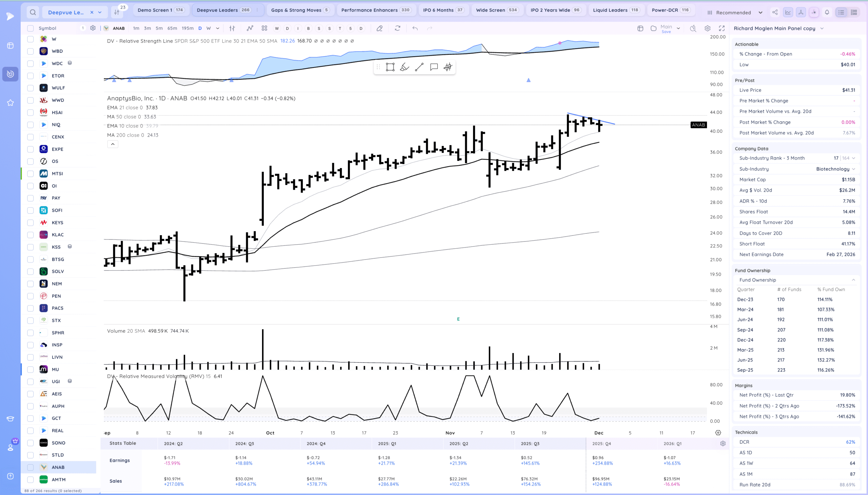
Task: Collapse the indicator legend chevron
Action: coord(113,144)
